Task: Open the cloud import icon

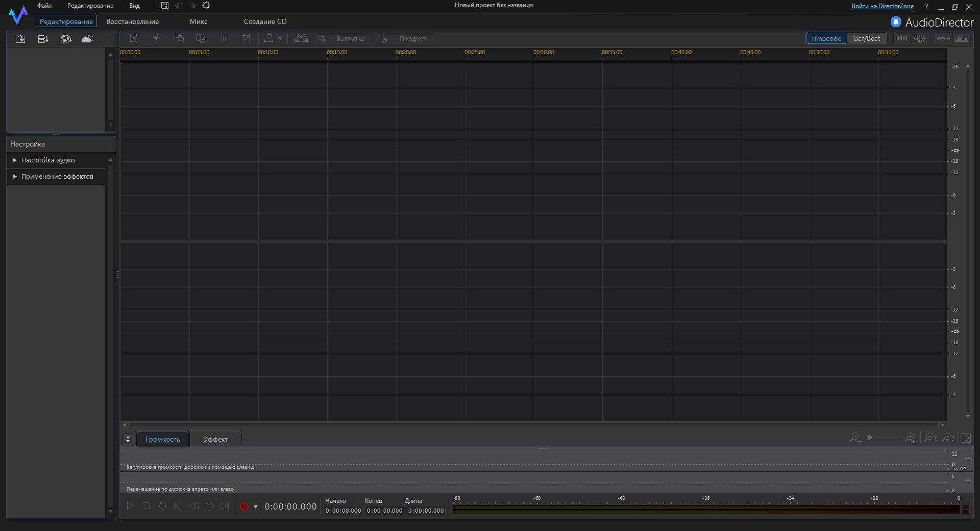Action: (88, 39)
